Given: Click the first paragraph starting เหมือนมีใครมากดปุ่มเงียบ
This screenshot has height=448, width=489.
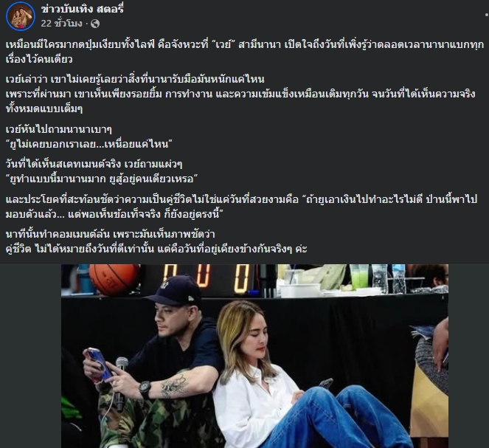Looking at the screenshot, I should 245,52.
